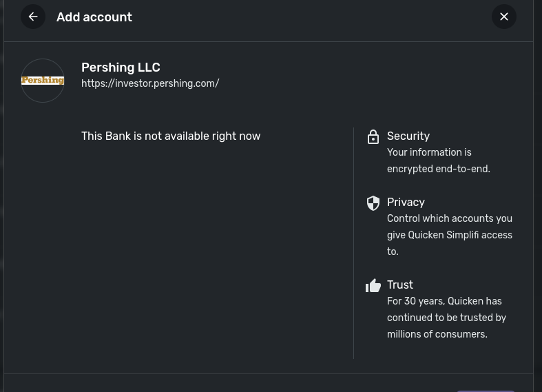Open the investor.pershing.com link
Screen dimensions: 542x392
pos(150,83)
